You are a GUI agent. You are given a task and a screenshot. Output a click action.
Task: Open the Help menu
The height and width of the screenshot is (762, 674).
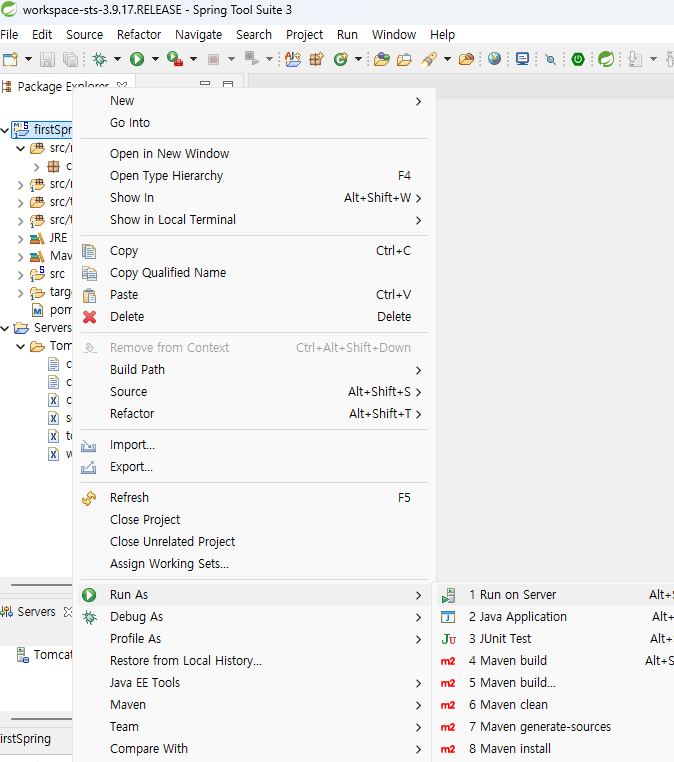(442, 35)
